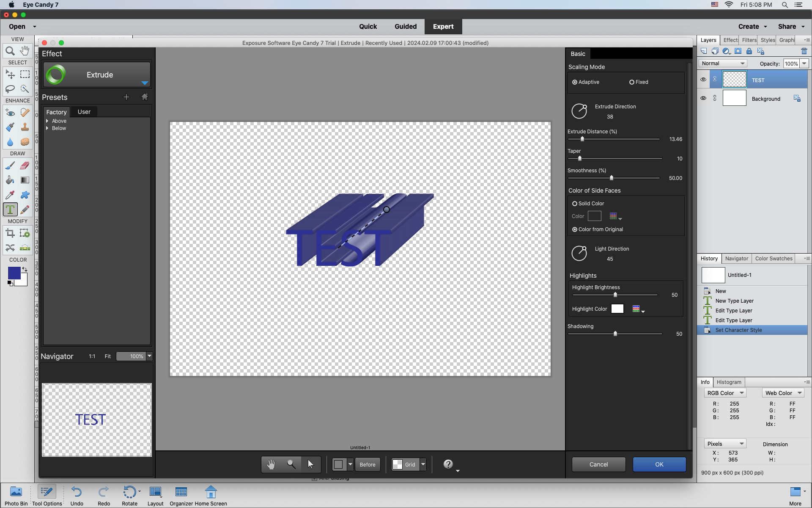Delete layer using the trash icon
The image size is (812, 508).
tap(804, 51)
